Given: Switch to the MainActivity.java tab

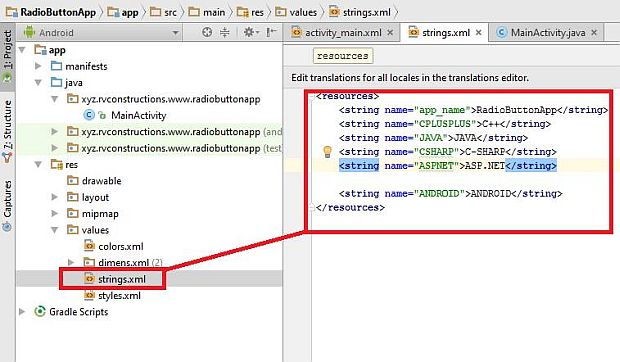Looking at the screenshot, I should coord(548,32).
